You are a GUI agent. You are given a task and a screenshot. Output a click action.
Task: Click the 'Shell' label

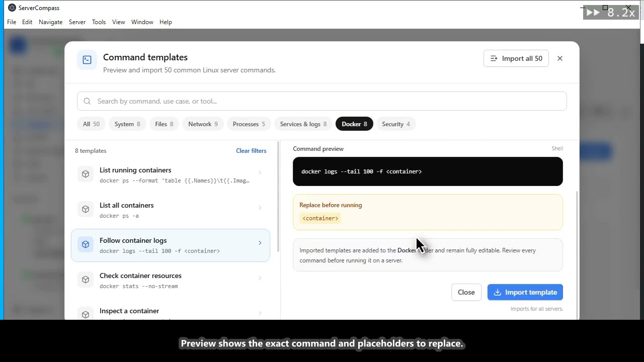click(x=557, y=148)
